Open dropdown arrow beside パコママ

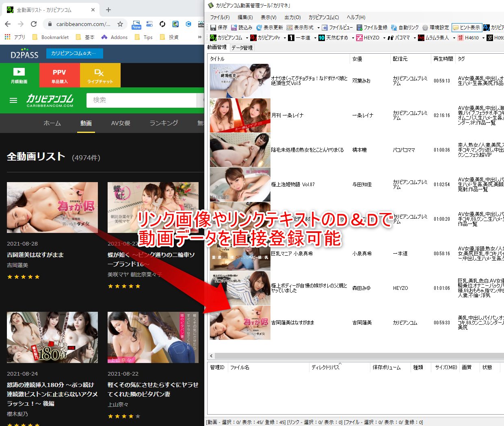coord(415,38)
